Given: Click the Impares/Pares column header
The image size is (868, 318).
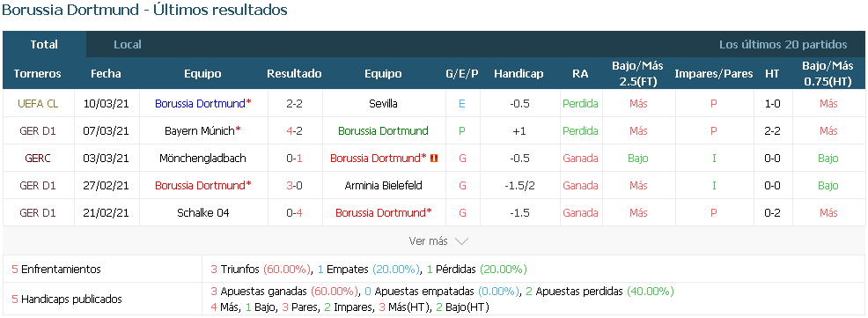Looking at the screenshot, I should point(714,74).
